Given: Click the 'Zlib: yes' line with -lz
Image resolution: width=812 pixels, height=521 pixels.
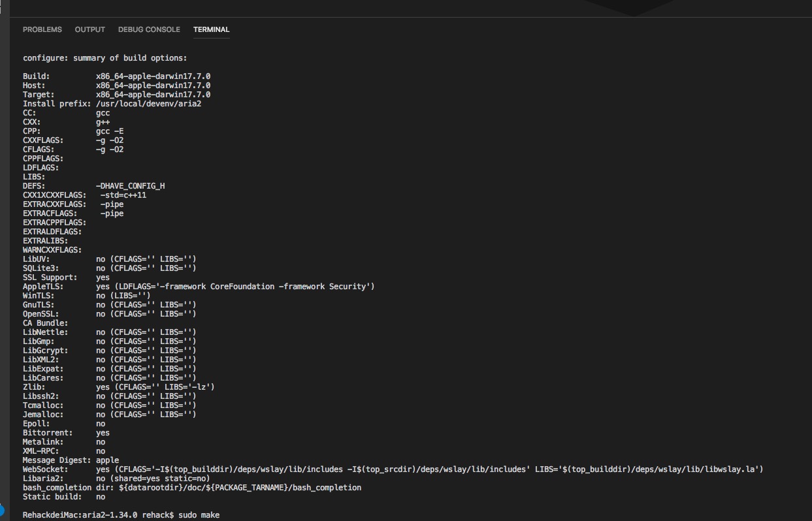Looking at the screenshot, I should (119, 387).
